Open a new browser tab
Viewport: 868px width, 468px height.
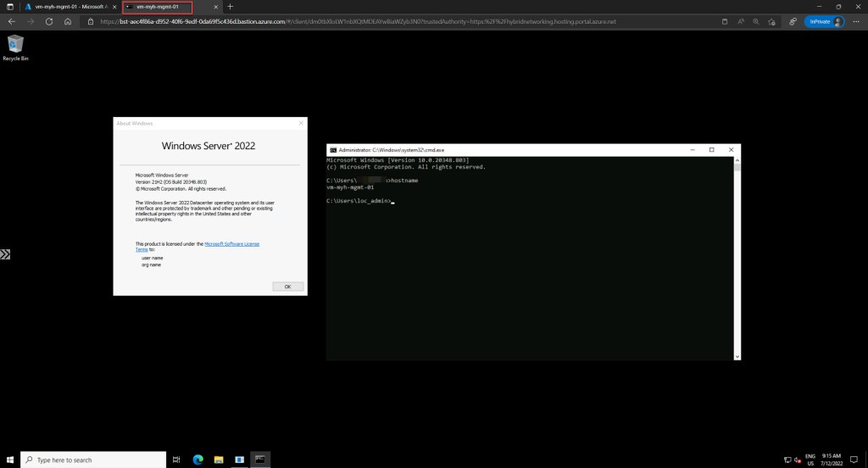[x=230, y=6]
